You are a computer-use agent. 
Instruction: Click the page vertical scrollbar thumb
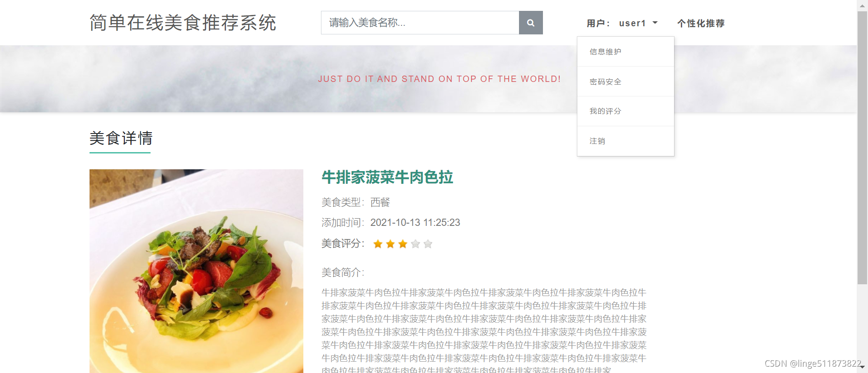click(862, 148)
